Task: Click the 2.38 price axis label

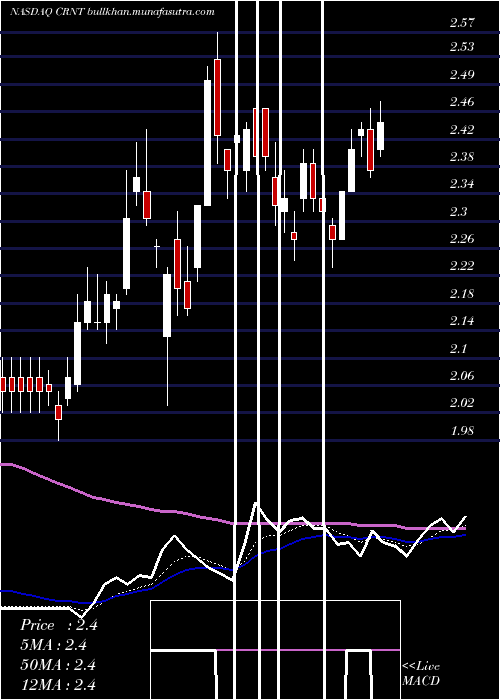Action: 462,157
